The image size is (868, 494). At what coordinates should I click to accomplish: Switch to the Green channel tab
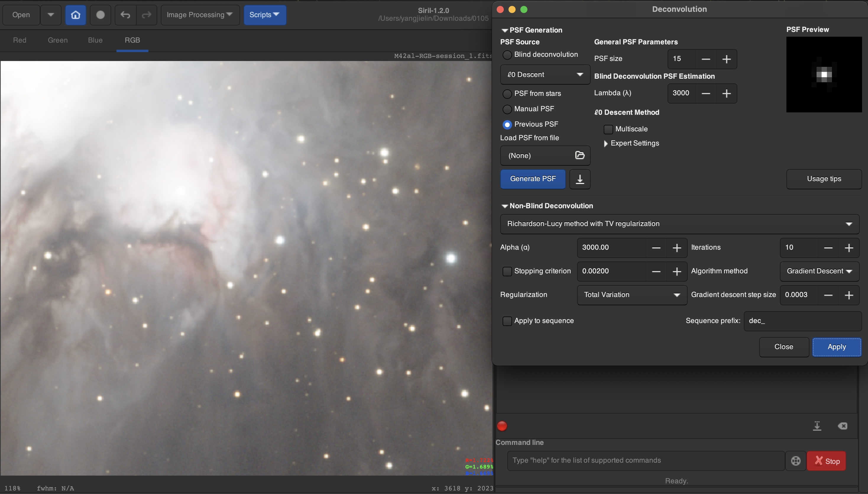click(58, 40)
